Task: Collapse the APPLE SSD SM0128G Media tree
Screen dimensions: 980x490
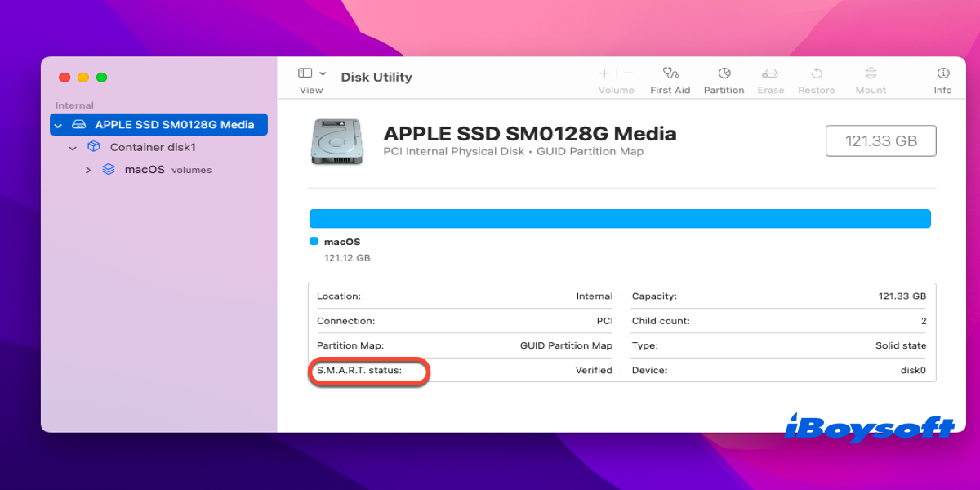Action: point(58,125)
